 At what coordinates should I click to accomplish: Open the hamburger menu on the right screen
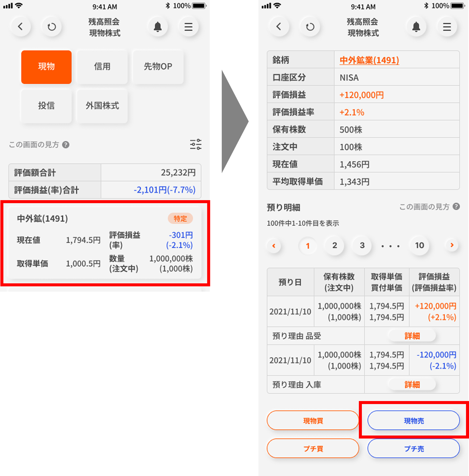click(x=447, y=26)
